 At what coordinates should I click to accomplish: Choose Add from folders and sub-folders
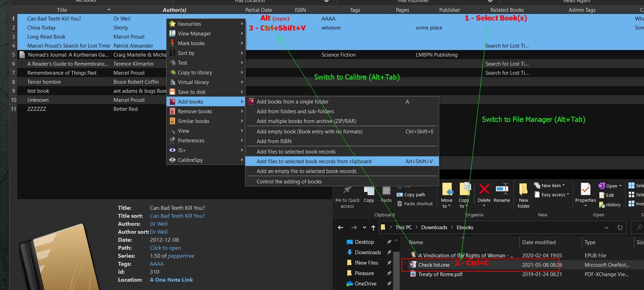click(x=342, y=111)
